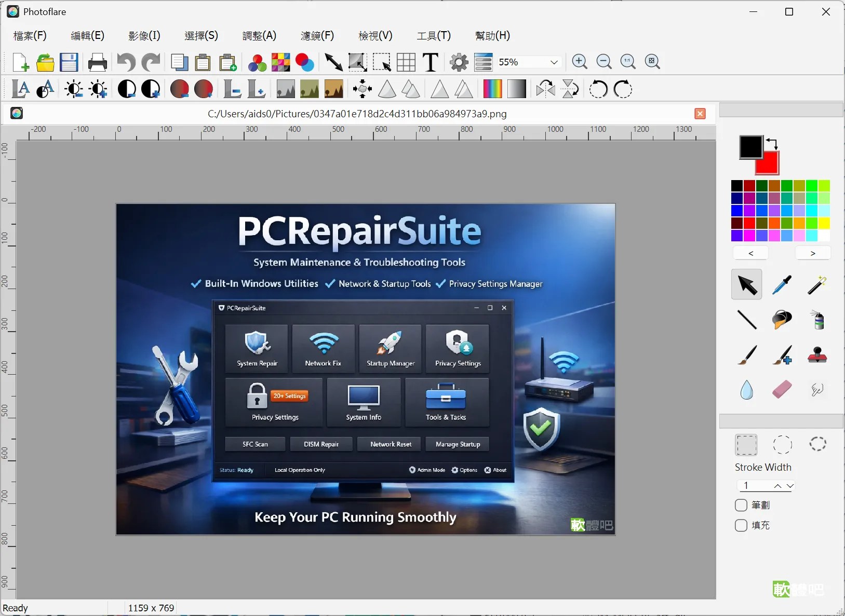Decrease Stroke Width with the down arrow
The image size is (845, 616).
[x=790, y=486]
